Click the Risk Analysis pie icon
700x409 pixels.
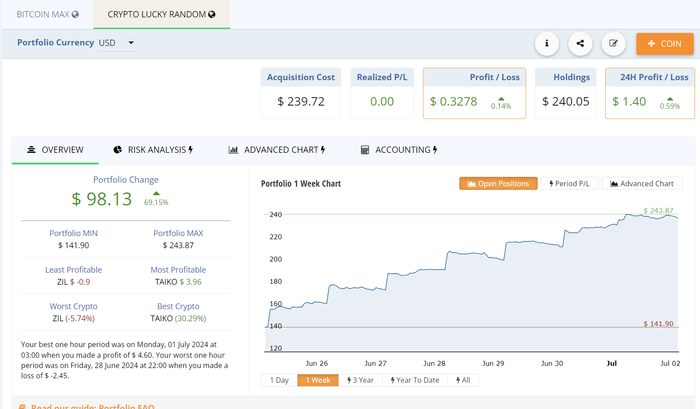pos(117,150)
